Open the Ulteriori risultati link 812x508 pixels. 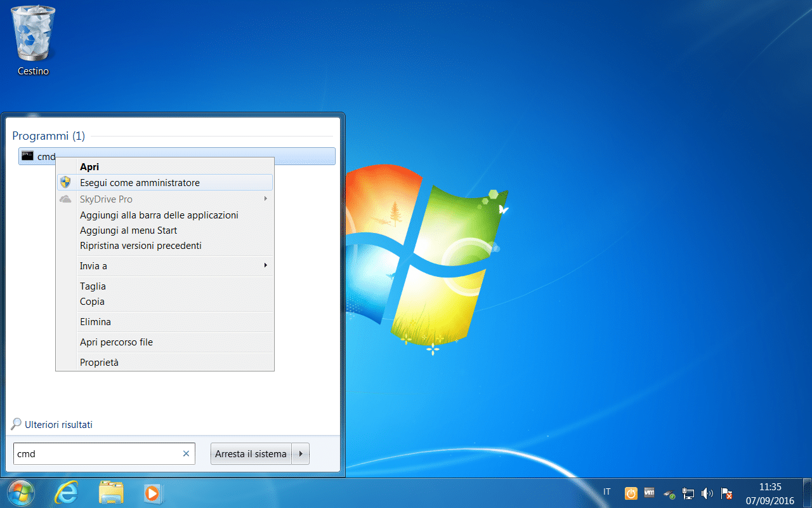58,424
